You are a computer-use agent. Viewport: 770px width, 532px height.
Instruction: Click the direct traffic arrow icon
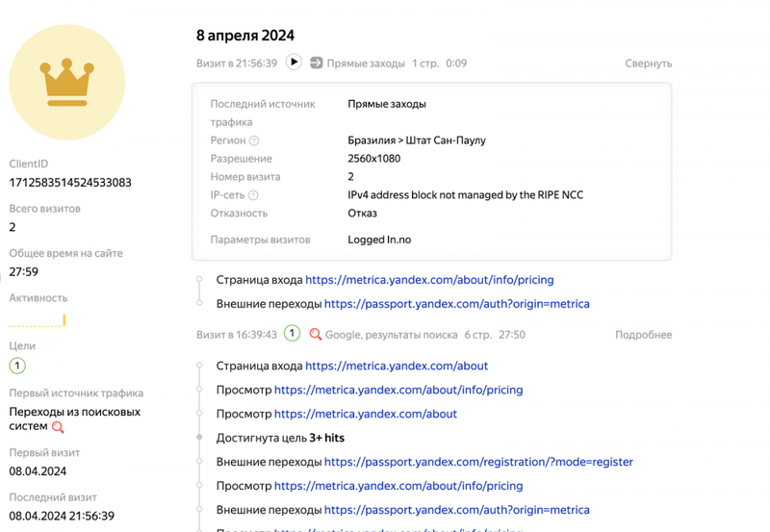coord(317,63)
